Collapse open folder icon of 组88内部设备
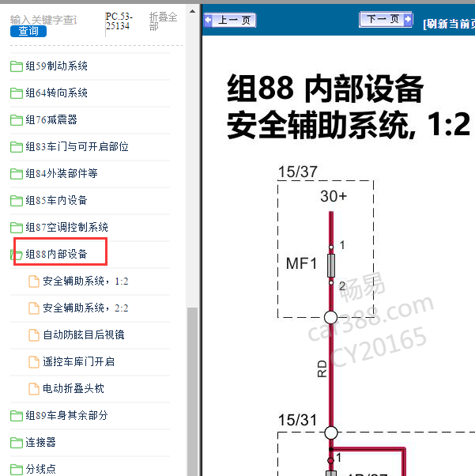475x476 pixels. pos(17,255)
